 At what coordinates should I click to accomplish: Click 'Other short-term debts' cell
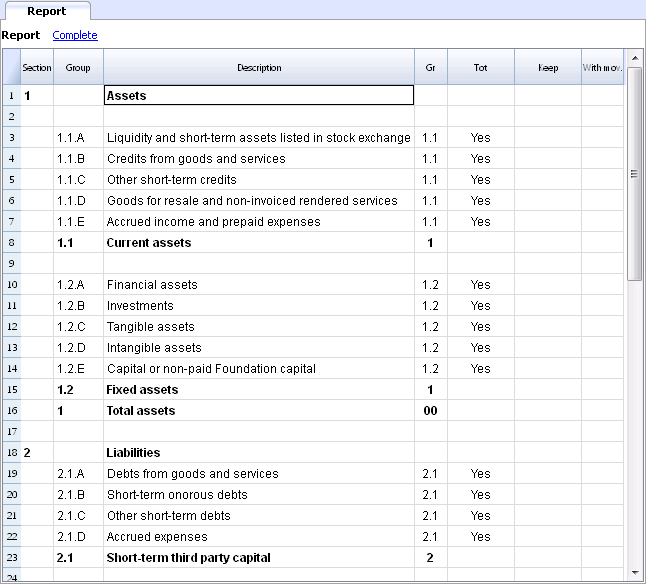pos(259,516)
